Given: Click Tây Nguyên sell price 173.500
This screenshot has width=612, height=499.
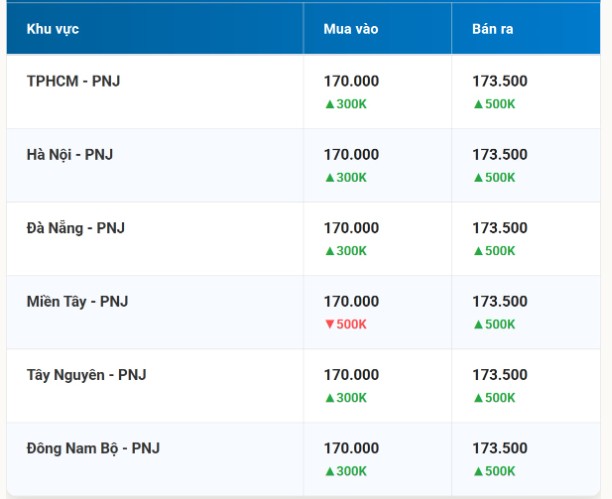Looking at the screenshot, I should pos(500,375).
